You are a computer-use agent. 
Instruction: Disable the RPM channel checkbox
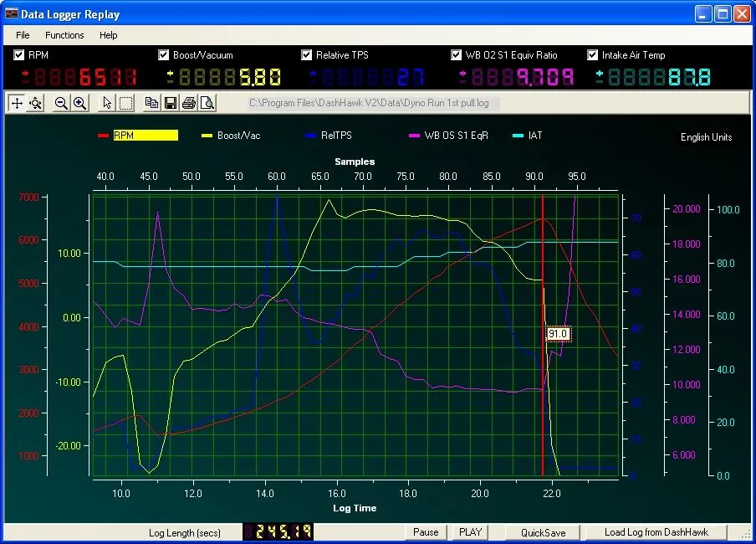18,54
